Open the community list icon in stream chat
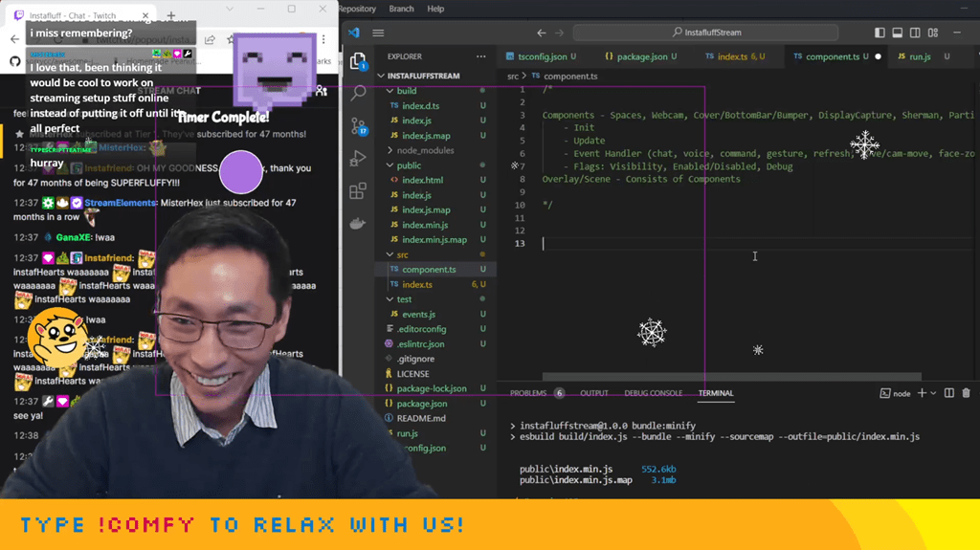 point(322,91)
